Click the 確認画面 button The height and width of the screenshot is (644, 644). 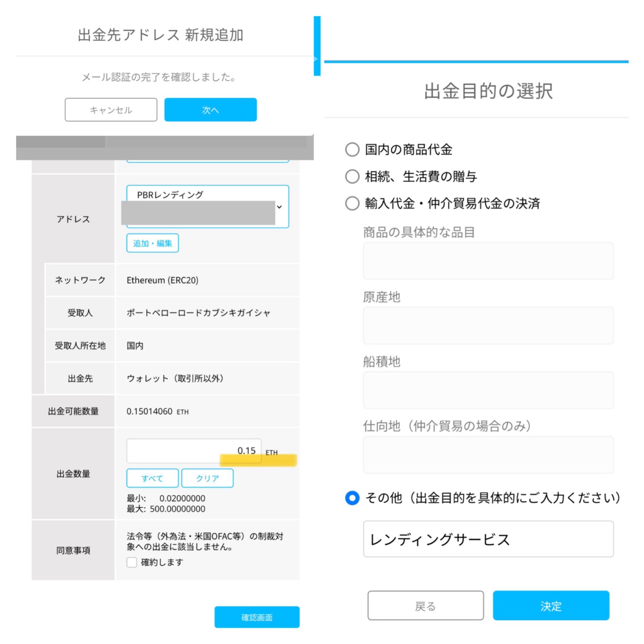pos(257,617)
